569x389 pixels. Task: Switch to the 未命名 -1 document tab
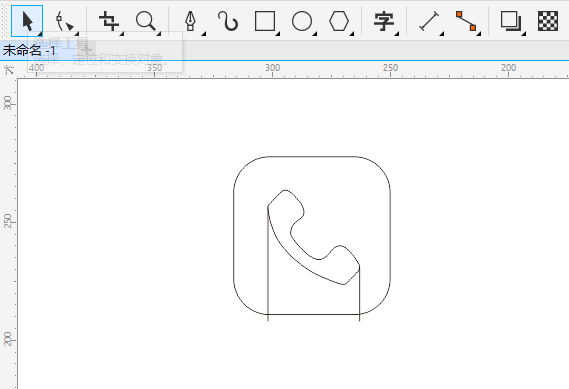(x=29, y=50)
